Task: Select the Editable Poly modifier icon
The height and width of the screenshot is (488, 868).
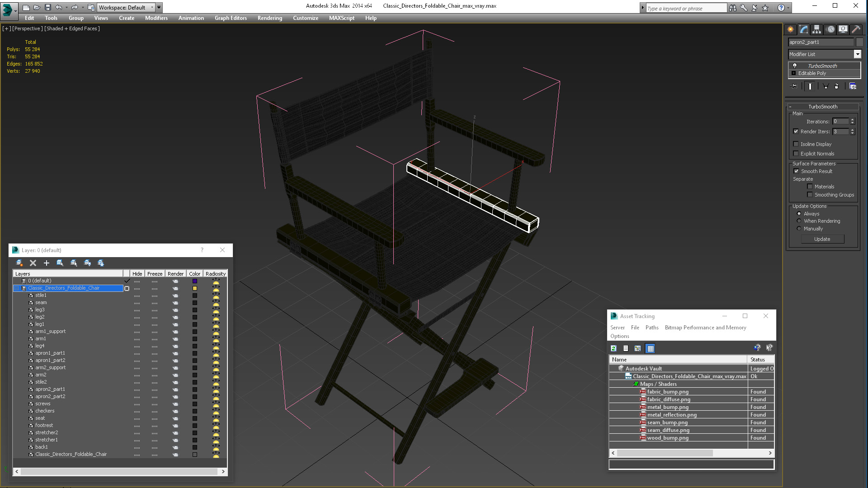Action: (793, 73)
